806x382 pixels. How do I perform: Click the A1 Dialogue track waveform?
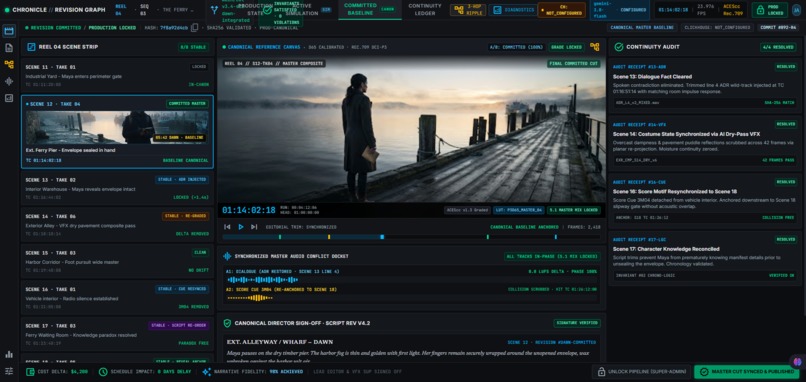point(262,280)
